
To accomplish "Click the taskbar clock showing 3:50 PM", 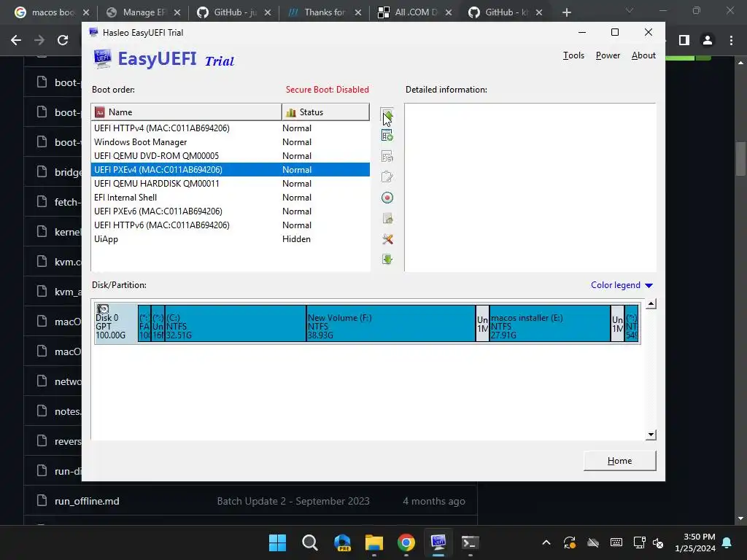I will tap(695, 542).
